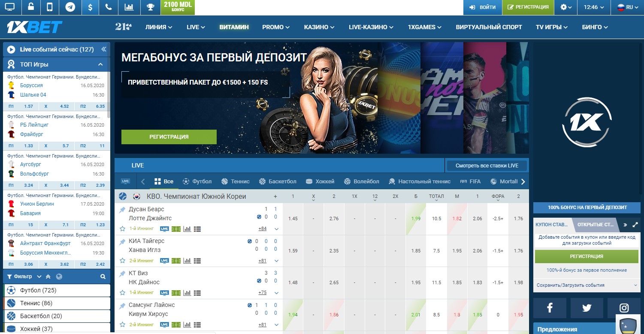
Task: Open match statistics for КИА Тайгерс game
Action: point(187,260)
